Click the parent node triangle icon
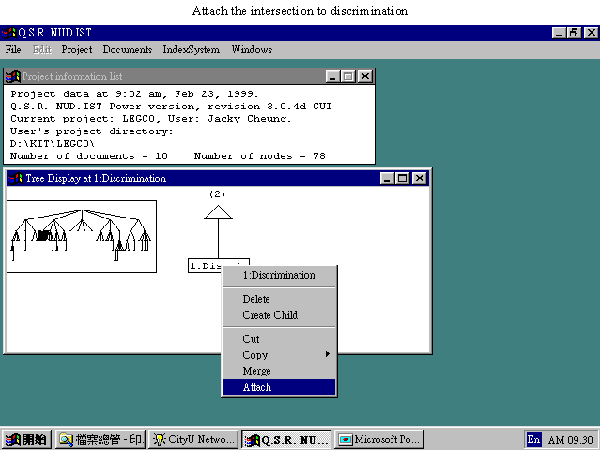Image resolution: width=600 pixels, height=450 pixels. [218, 212]
